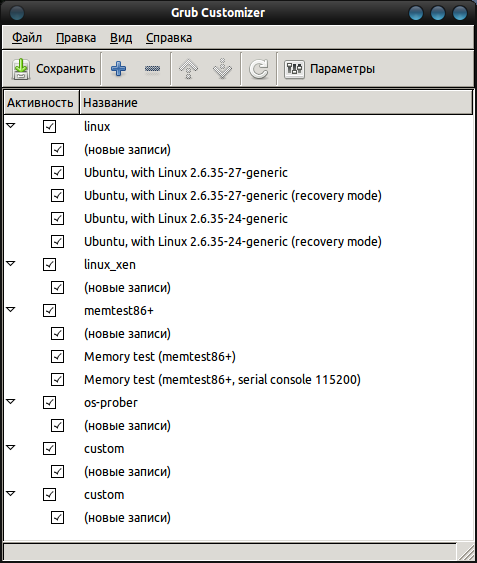
Task: Toggle checkbox for Ubuntu 2.6.35-27-generic entry
Action: [57, 172]
